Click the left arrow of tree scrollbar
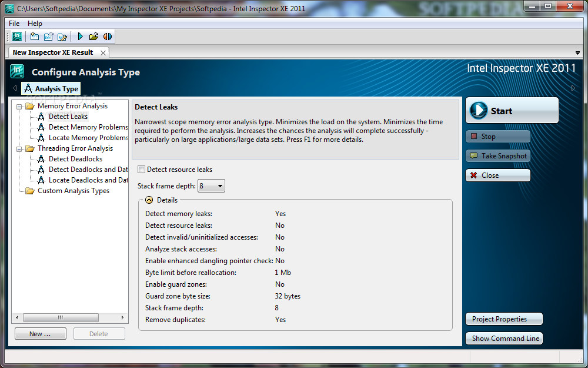 pyautogui.click(x=17, y=318)
